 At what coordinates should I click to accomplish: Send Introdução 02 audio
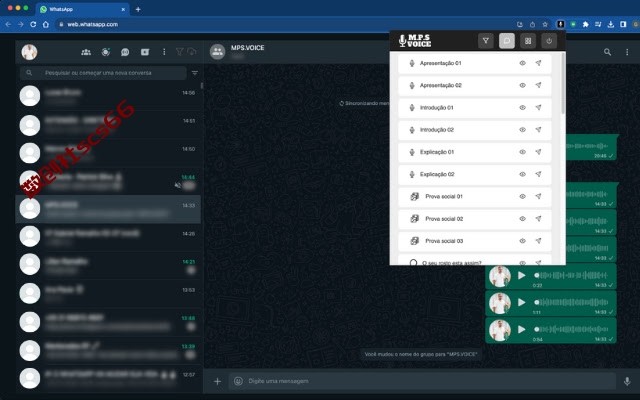coord(538,130)
